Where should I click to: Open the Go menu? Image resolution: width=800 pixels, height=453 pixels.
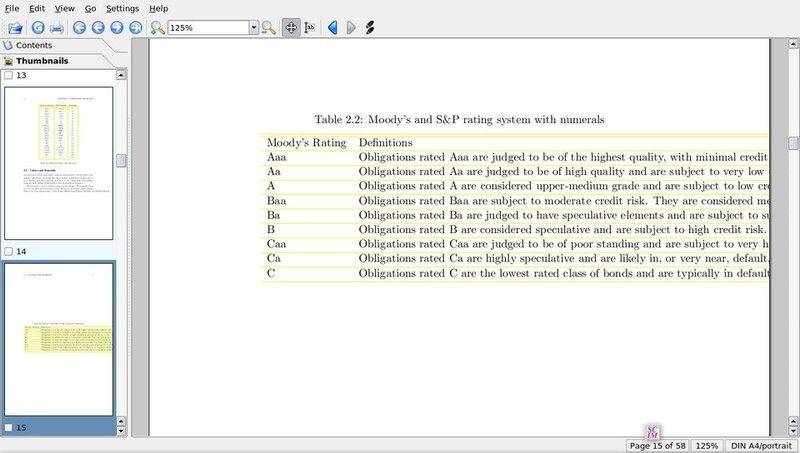point(90,9)
